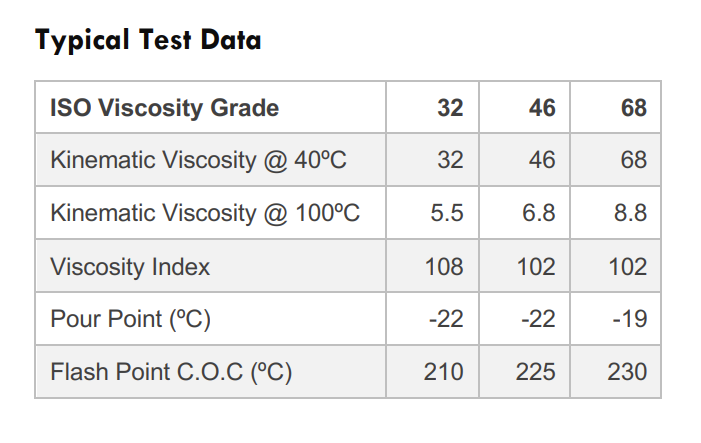Select the Flash Point C.O.C (ºC) label

171,372
